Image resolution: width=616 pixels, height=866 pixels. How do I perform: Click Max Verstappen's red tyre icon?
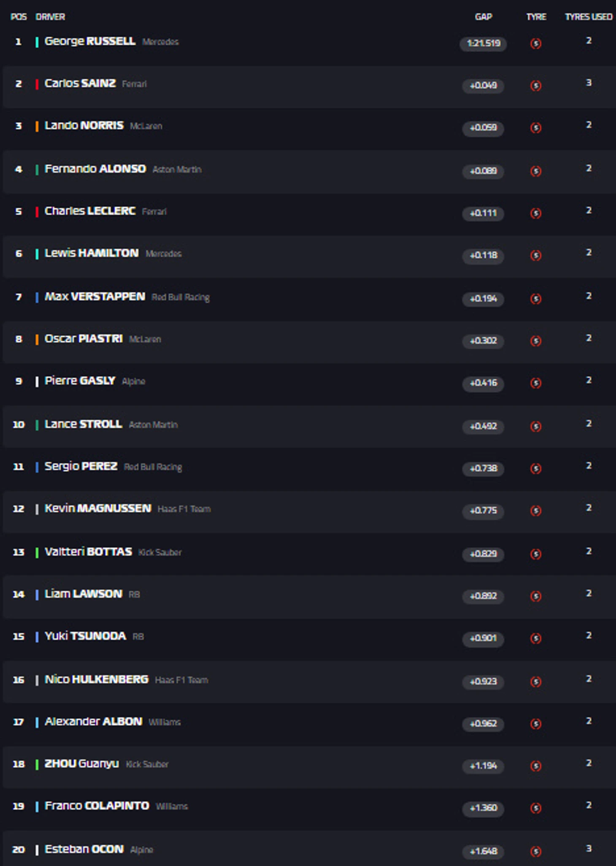pos(536,299)
